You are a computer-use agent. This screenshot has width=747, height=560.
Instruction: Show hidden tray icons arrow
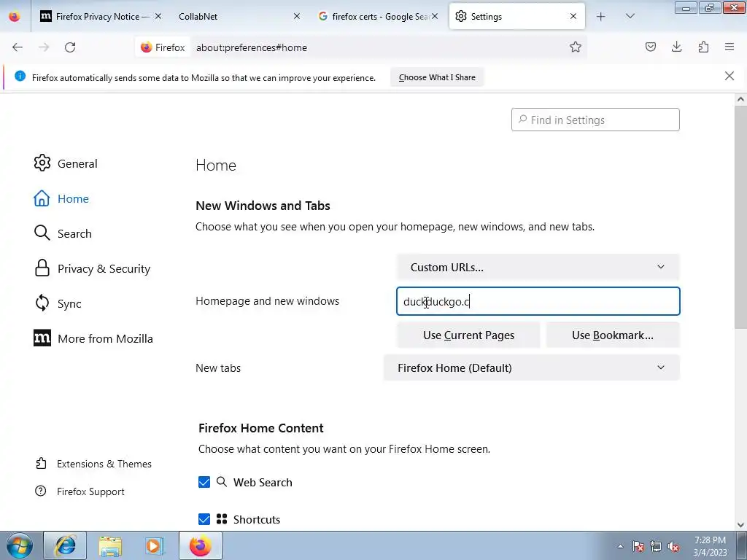620,546
